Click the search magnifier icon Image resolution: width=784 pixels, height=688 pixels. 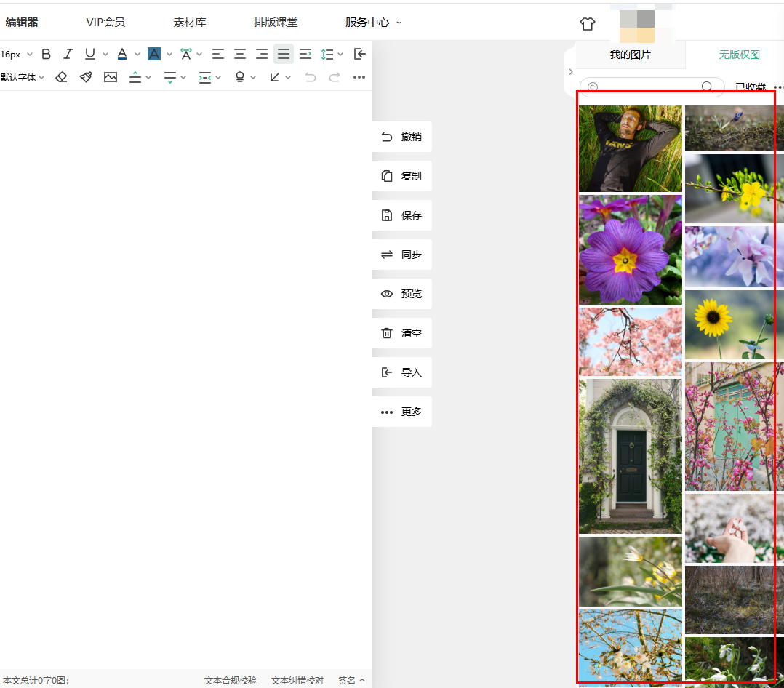coord(707,87)
